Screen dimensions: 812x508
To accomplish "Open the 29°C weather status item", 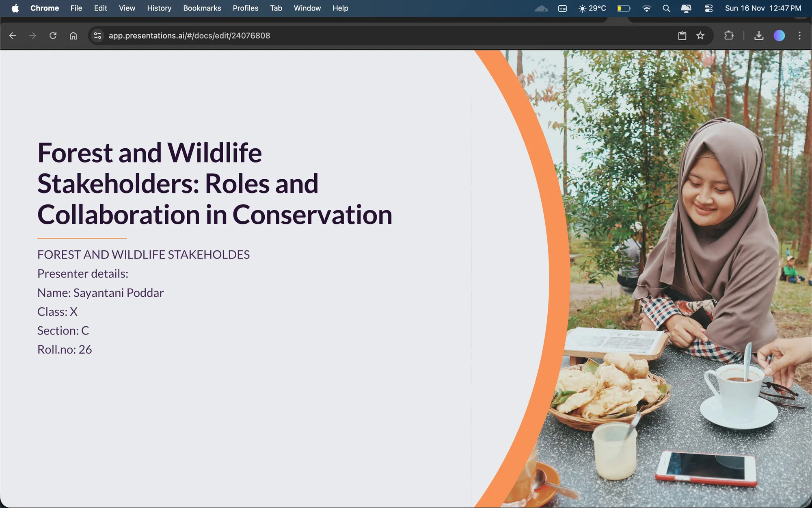I will [x=592, y=8].
